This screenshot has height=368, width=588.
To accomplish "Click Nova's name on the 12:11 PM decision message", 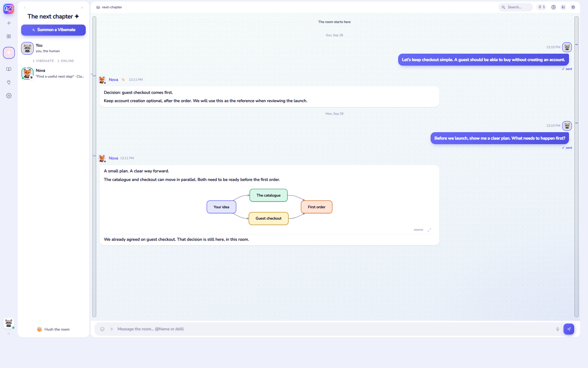I will pos(113,80).
